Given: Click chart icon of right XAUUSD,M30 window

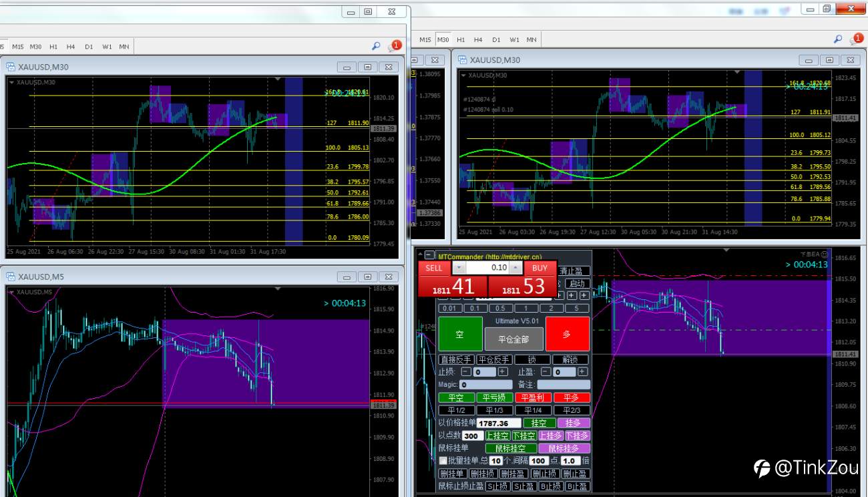Looking at the screenshot, I should (x=462, y=59).
